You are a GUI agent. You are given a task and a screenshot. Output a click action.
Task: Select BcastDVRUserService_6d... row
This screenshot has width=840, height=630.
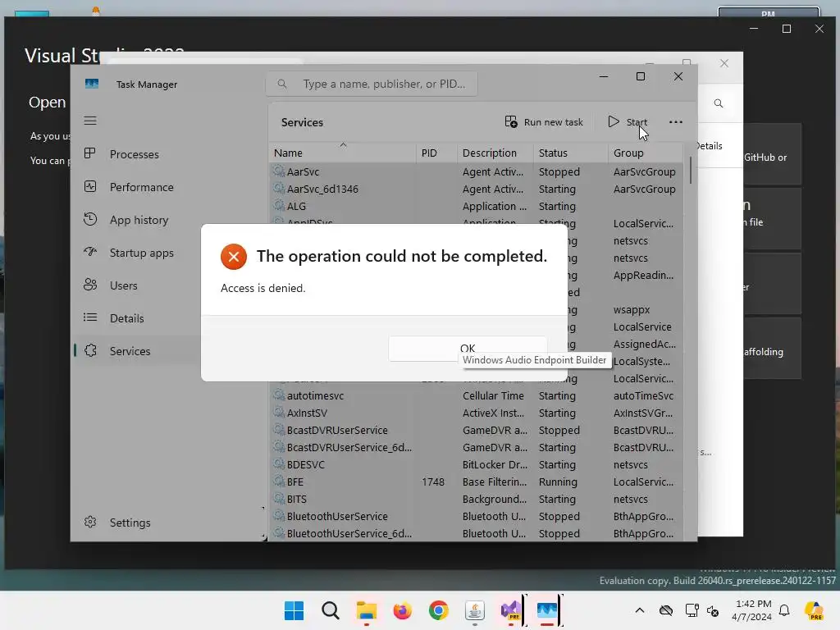(x=477, y=447)
